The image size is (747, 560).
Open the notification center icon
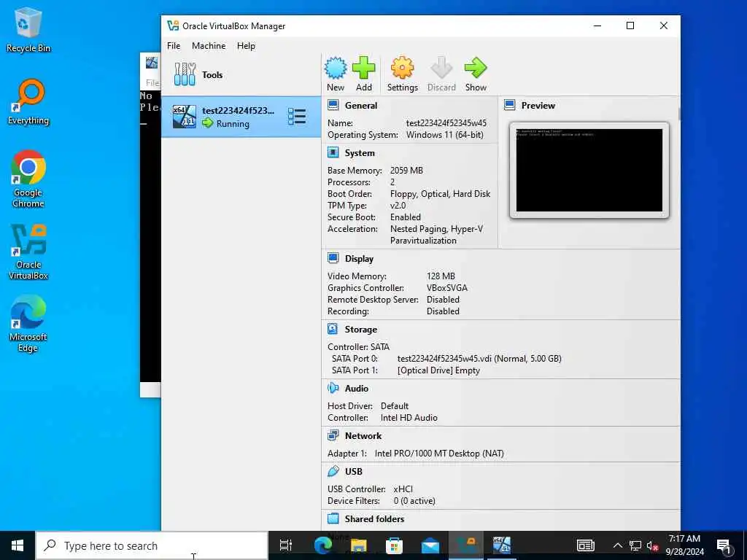[724, 545]
